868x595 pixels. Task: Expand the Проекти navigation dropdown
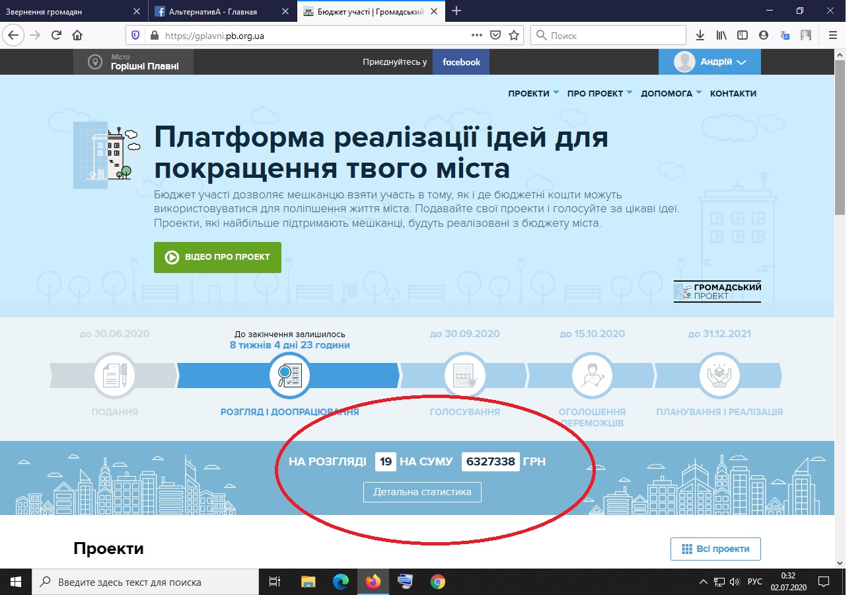534,93
